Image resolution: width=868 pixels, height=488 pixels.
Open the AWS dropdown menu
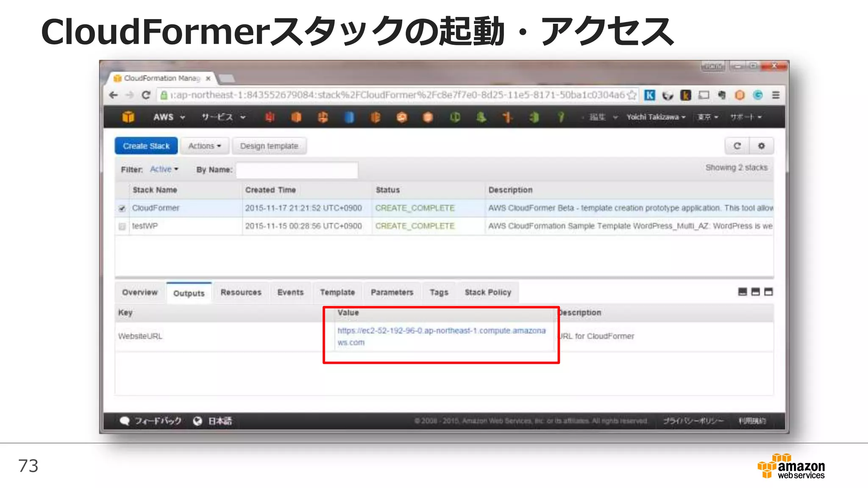169,117
